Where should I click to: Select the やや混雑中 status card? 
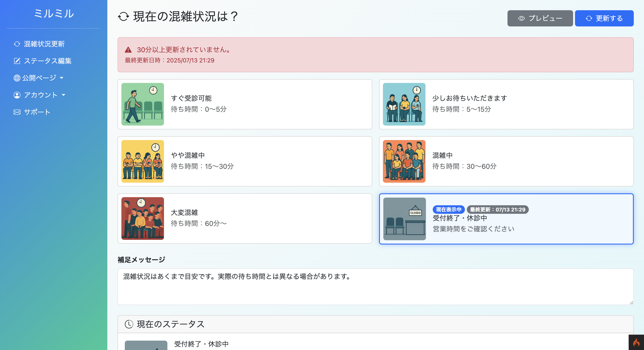pos(245,161)
